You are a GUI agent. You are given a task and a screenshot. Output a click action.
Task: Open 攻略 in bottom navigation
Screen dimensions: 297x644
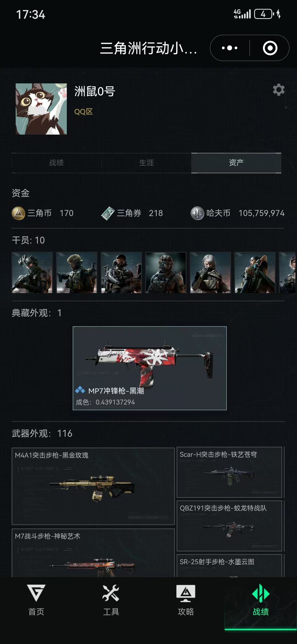click(x=186, y=600)
